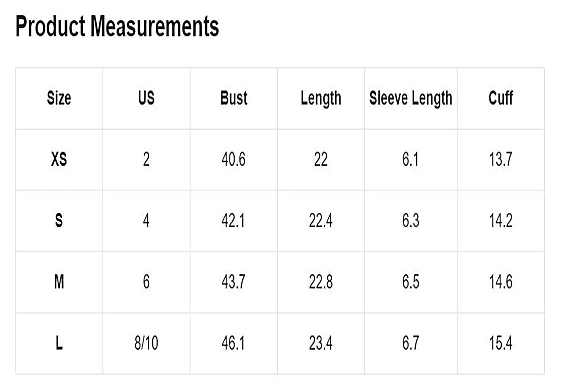The width and height of the screenshot is (568, 392).
Task: Select the L size row label
Action: tap(59, 343)
